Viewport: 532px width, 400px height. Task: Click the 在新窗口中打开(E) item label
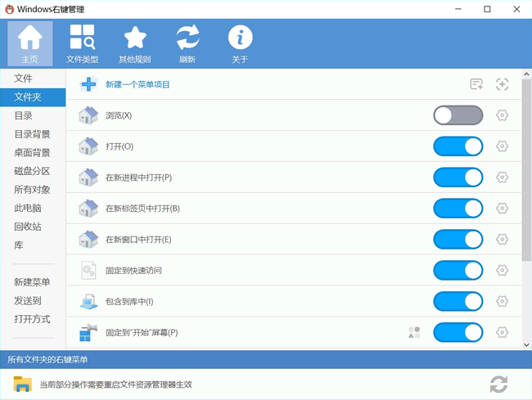pos(138,240)
